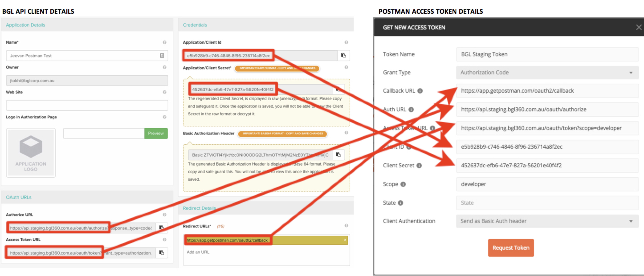The width and height of the screenshot is (644, 276).
Task: Click the Postman Client Secret field
Action: [x=547, y=166]
